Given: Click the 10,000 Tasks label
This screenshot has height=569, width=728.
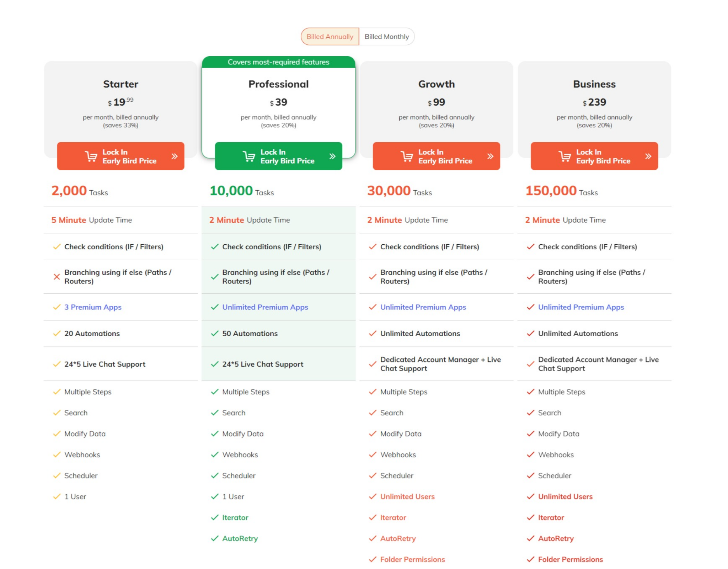Looking at the screenshot, I should 242,191.
